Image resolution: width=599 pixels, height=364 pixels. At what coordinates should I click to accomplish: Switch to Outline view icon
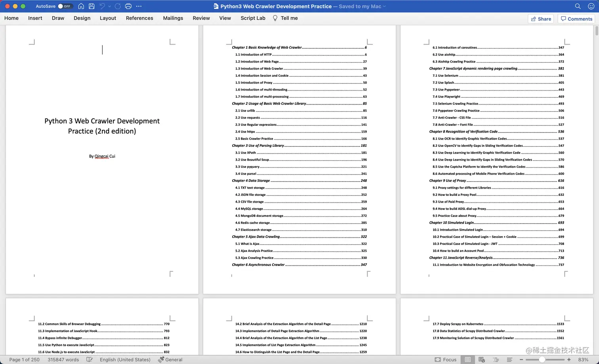click(496, 360)
